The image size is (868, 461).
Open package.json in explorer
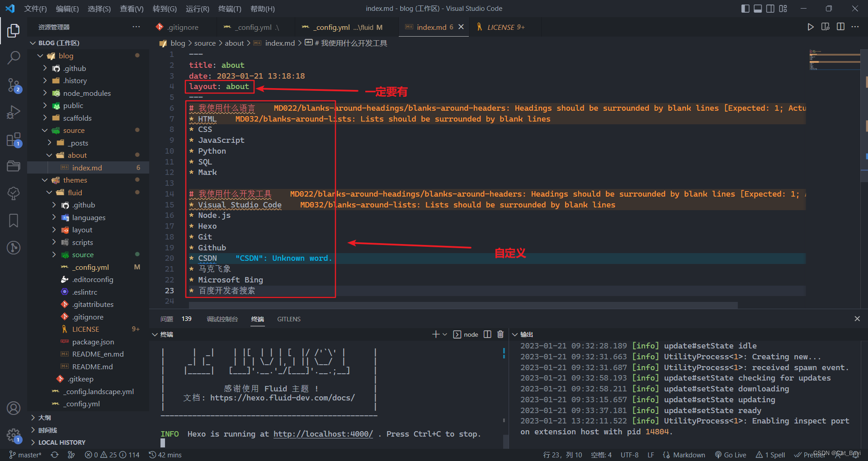pos(93,342)
